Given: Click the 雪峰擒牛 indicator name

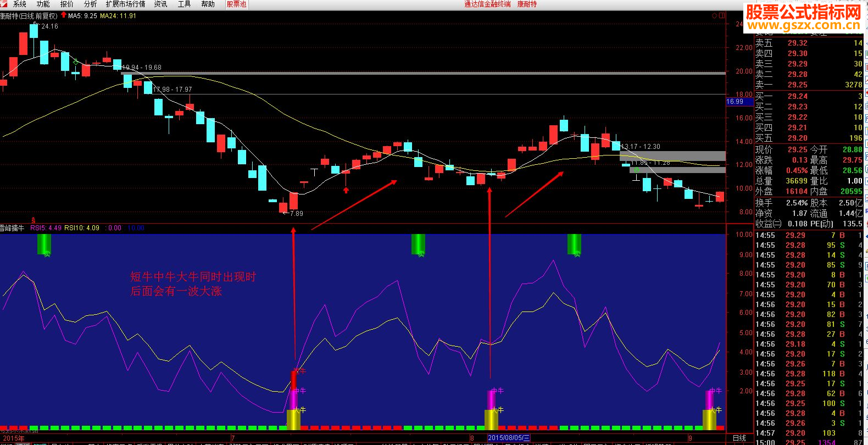Looking at the screenshot, I should pyautogui.click(x=13, y=228).
